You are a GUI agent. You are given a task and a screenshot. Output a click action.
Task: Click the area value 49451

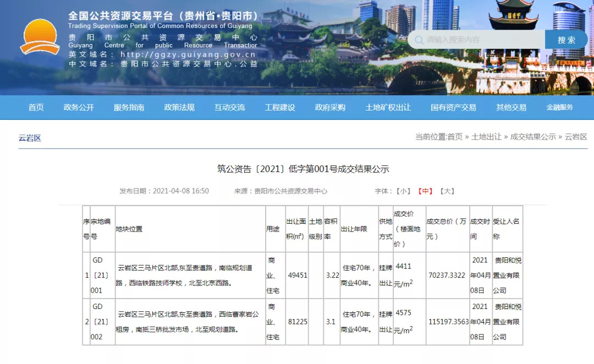click(x=298, y=275)
